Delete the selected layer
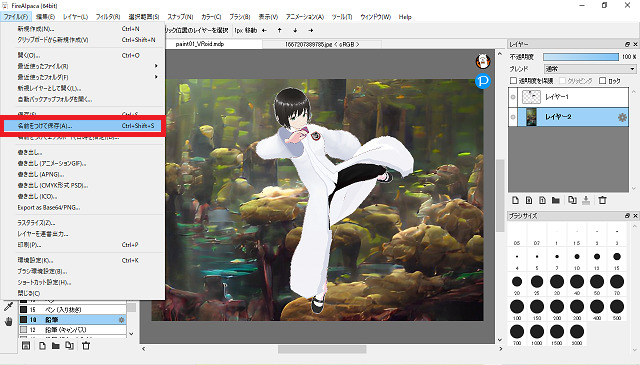The image size is (640, 365). pyautogui.click(x=602, y=200)
